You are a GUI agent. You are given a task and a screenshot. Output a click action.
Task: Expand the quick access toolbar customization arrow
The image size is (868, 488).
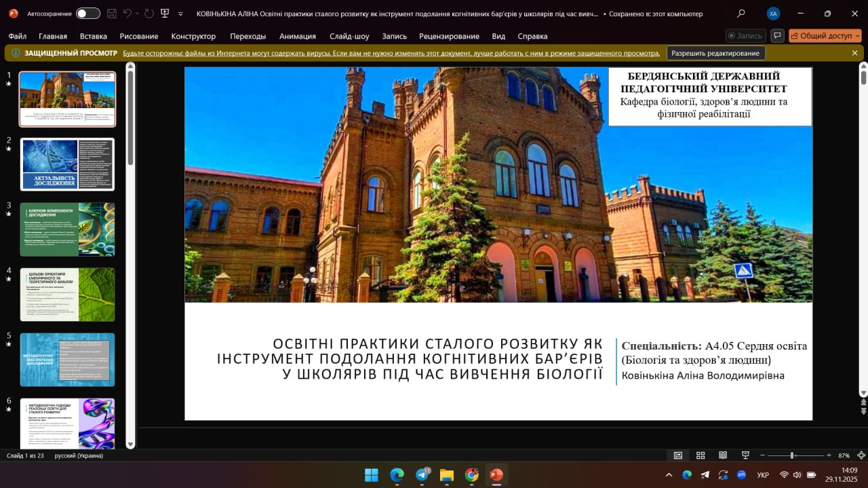pyautogui.click(x=180, y=14)
